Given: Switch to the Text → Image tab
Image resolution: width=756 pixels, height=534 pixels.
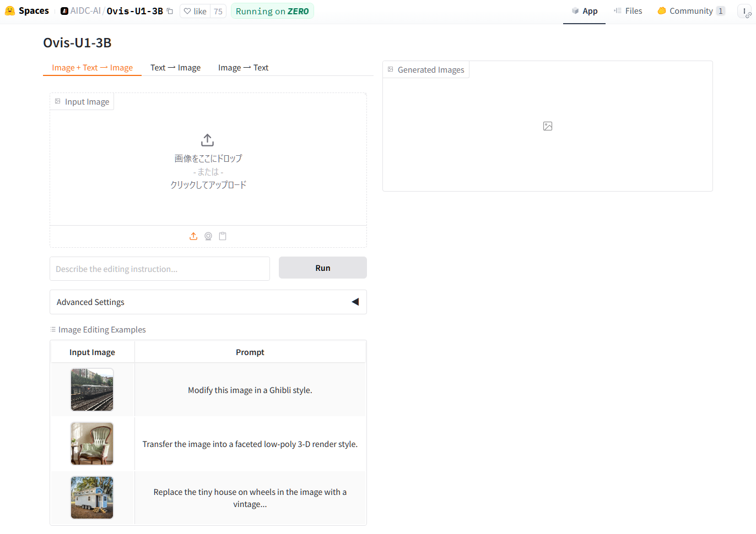Looking at the screenshot, I should click(175, 68).
